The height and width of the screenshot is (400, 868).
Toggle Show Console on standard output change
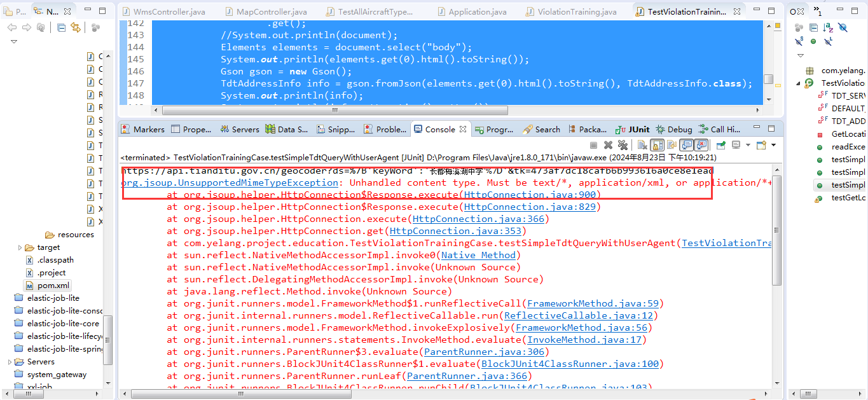point(686,145)
